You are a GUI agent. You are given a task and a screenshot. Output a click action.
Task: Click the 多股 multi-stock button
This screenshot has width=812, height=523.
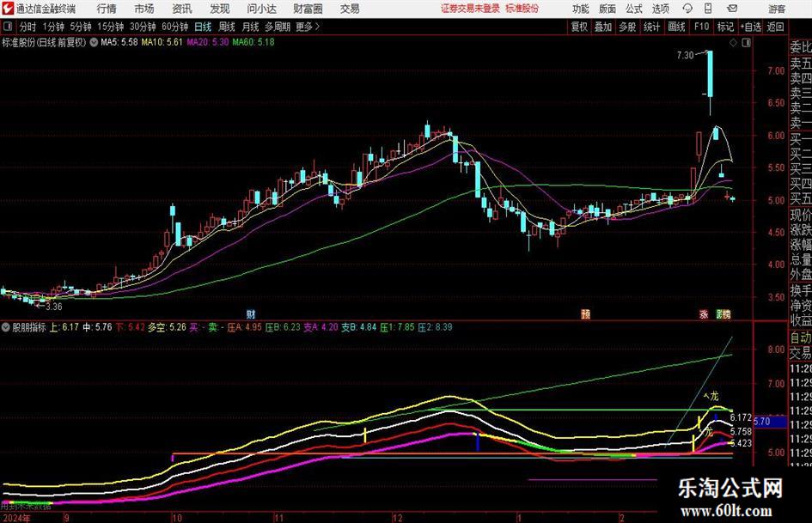pos(627,27)
